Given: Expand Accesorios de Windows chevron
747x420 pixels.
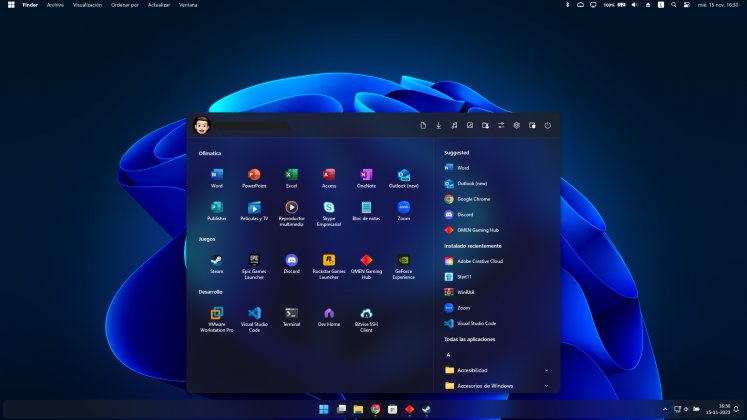Looking at the screenshot, I should (546, 386).
